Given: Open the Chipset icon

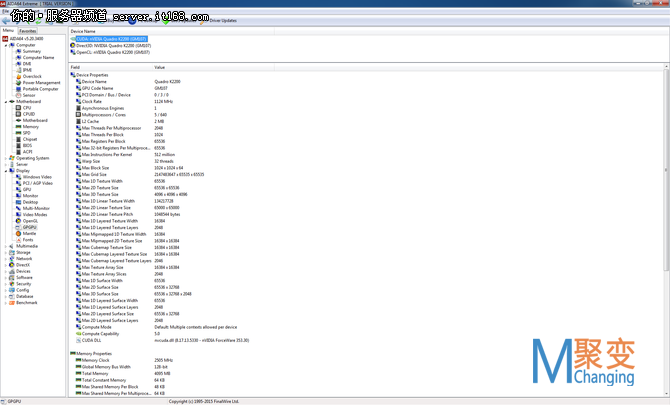Looking at the screenshot, I should pos(18,139).
